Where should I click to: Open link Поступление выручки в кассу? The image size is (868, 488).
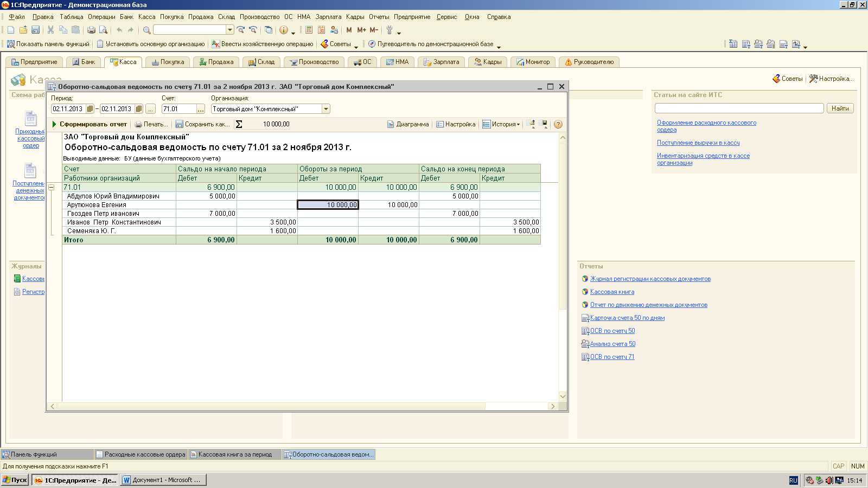pos(698,143)
